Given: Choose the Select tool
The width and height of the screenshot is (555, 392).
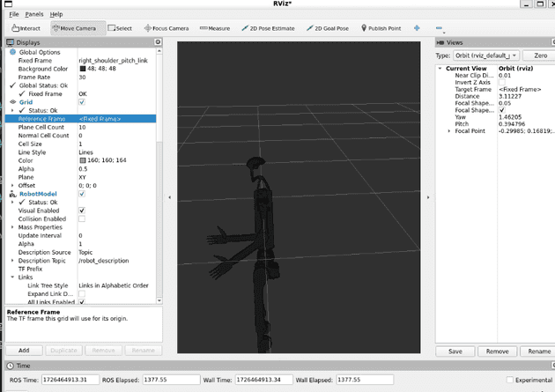Looking at the screenshot, I should pos(120,28).
